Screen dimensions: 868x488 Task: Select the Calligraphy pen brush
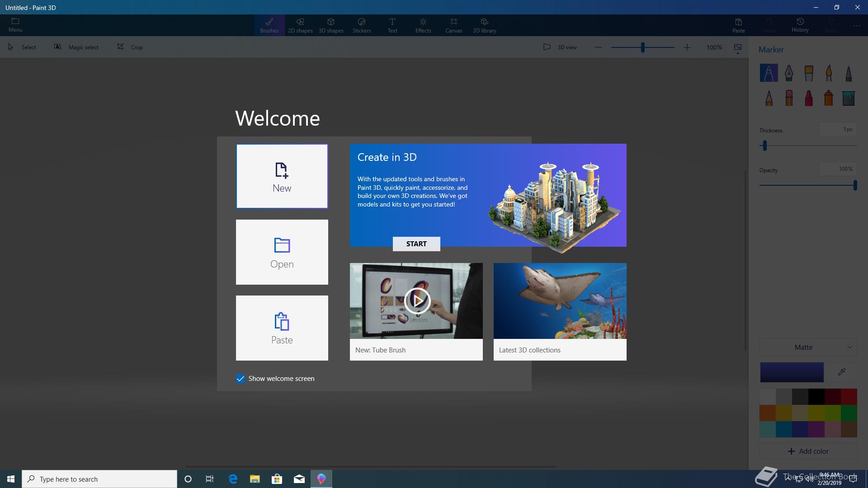click(x=789, y=73)
